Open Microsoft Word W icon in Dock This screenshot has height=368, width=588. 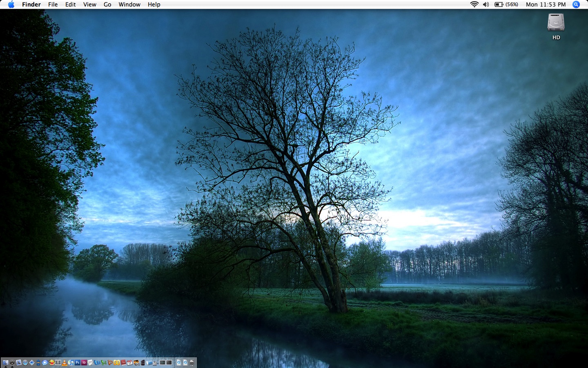[97, 362]
